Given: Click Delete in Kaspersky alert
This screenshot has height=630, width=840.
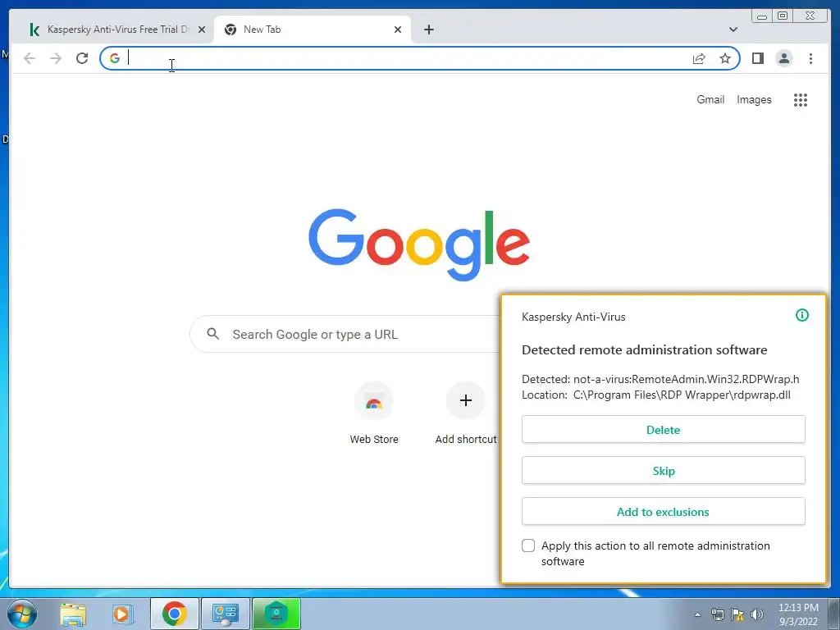Looking at the screenshot, I should tap(663, 430).
